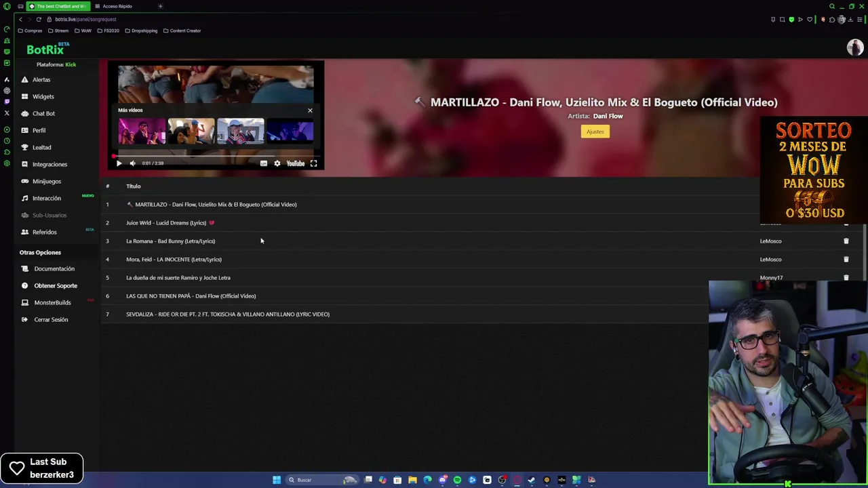Open the Perfil page
Screen dimensions: 868x488
[x=39, y=130]
